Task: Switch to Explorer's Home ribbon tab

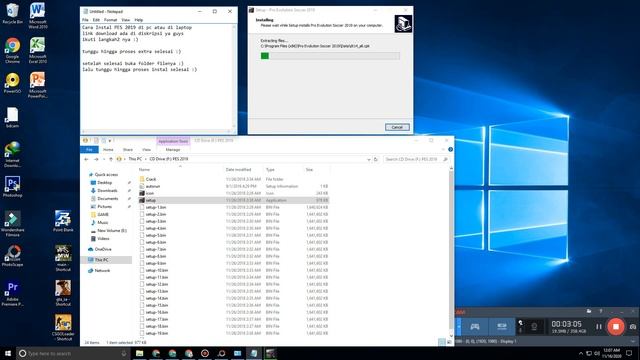Action: [x=108, y=149]
